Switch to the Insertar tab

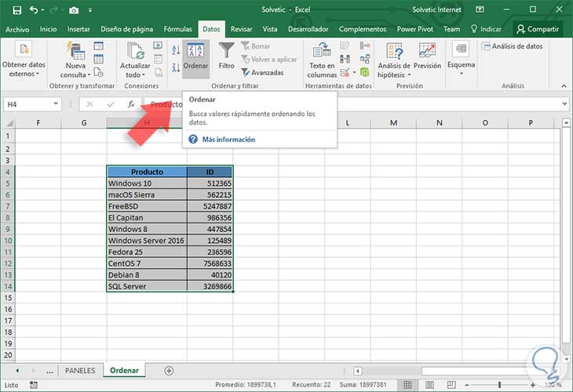pos(78,29)
